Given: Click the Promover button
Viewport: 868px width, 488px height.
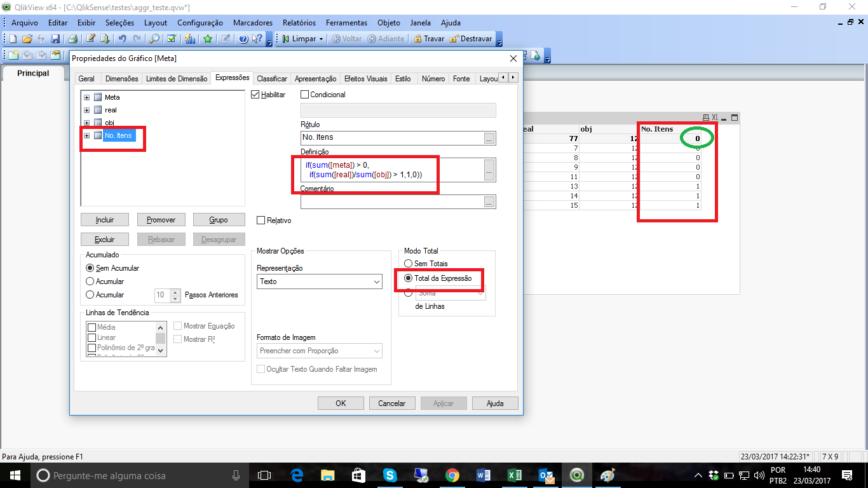Looking at the screenshot, I should coord(161,220).
